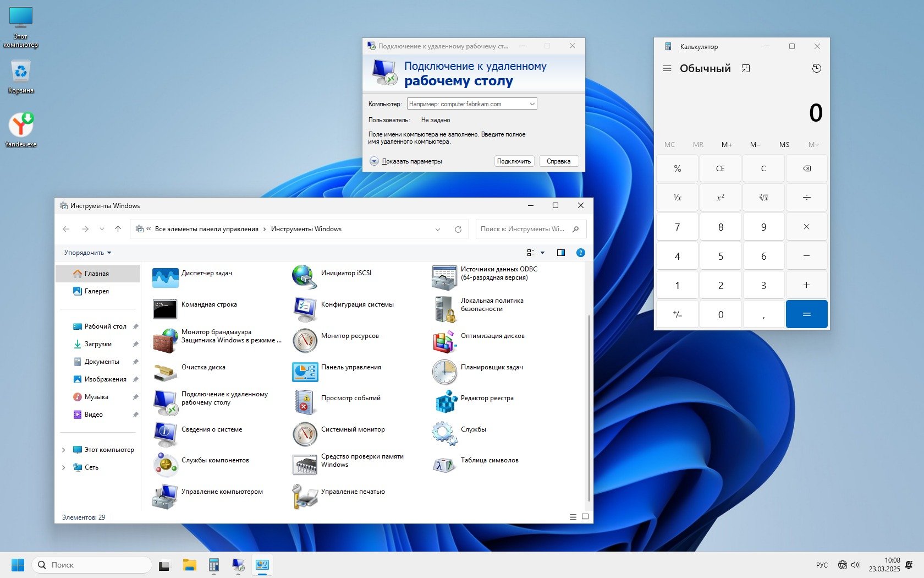Expand Показать параметры in Remote Desktop

click(x=374, y=161)
